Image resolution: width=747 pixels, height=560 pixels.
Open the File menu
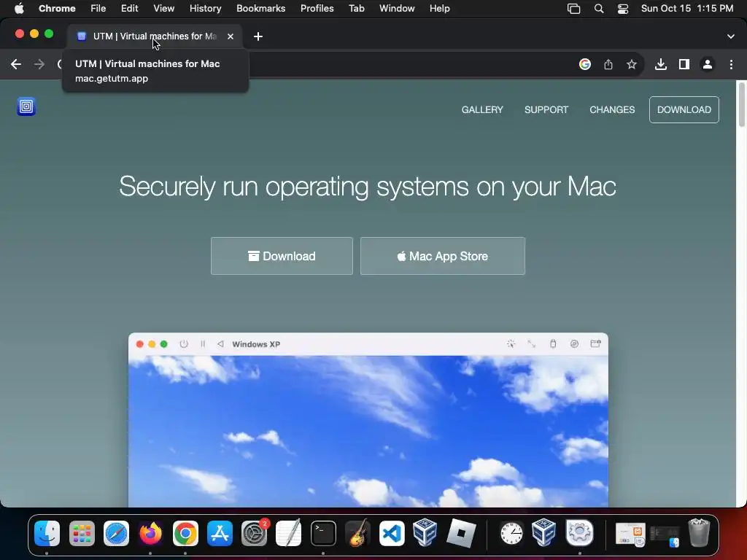(98, 9)
